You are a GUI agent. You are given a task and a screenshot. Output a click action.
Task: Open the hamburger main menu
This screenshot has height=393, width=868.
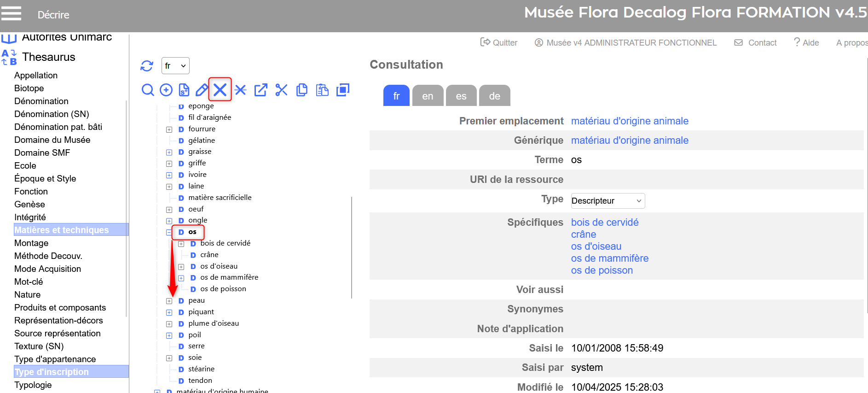(12, 13)
